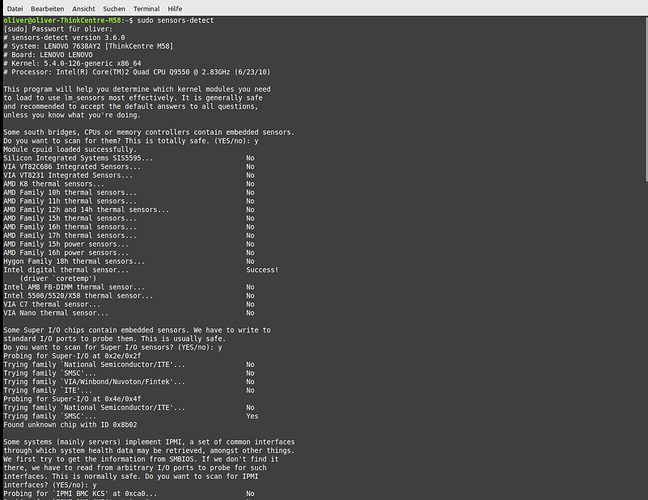Click the '(driver `coretemp')' line

click(x=58, y=279)
